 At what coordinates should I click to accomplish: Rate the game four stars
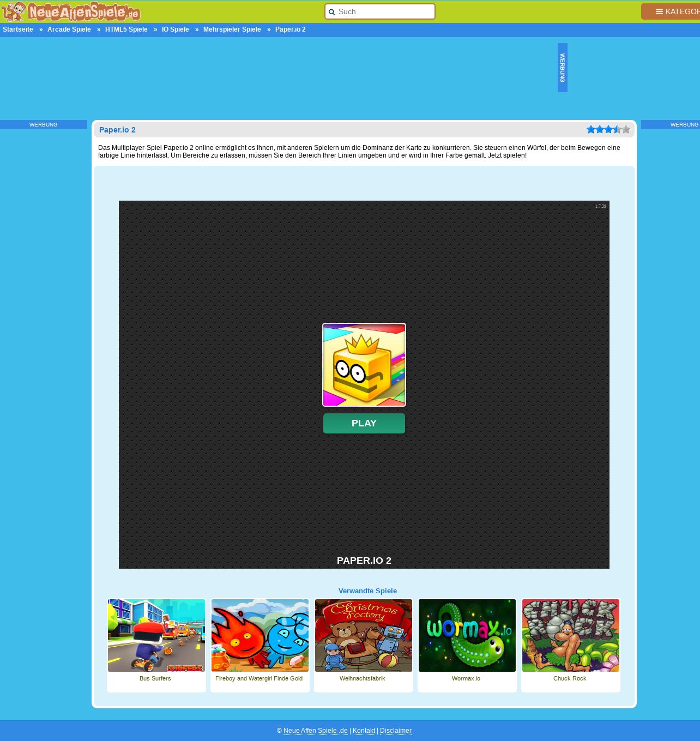tap(617, 129)
